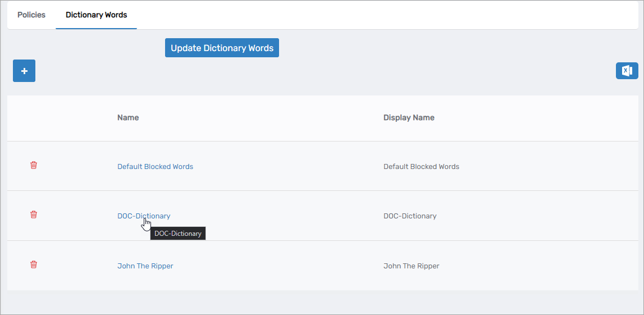Open the John The Ripper name link
644x315 pixels.
pyautogui.click(x=145, y=266)
